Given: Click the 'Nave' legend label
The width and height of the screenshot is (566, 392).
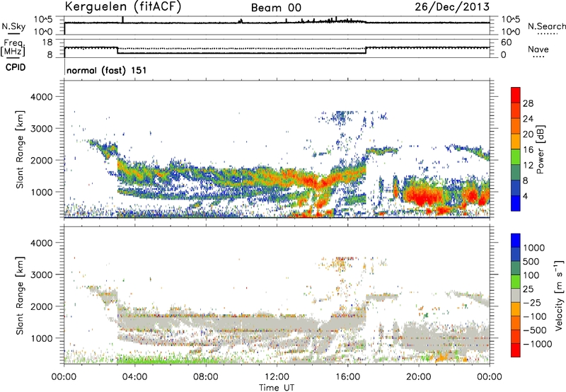Looking at the screenshot, I should 538,49.
